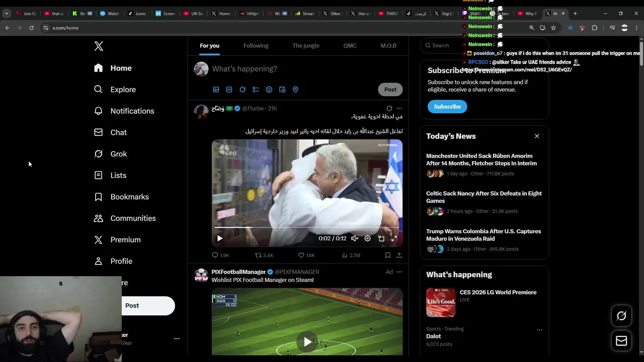Expand the browser tab search dropdown
The width and height of the screenshot is (644, 362).
click(x=7, y=14)
